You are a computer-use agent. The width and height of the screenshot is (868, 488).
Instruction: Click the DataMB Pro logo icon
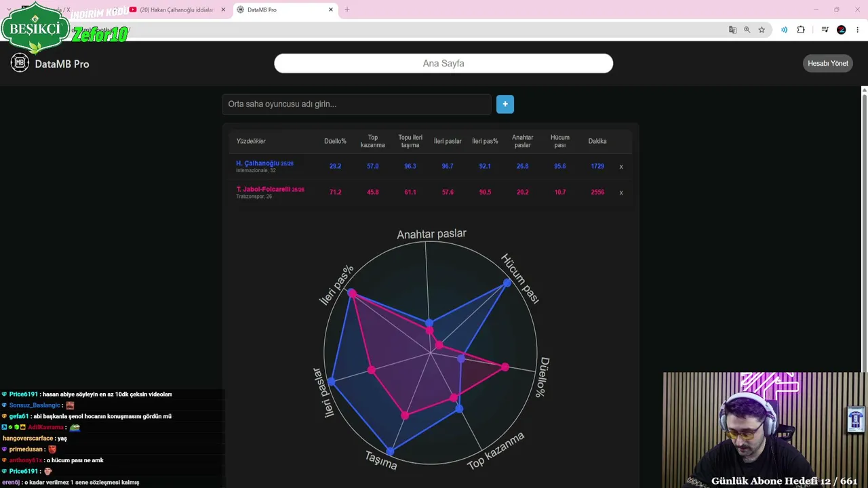pyautogui.click(x=20, y=63)
